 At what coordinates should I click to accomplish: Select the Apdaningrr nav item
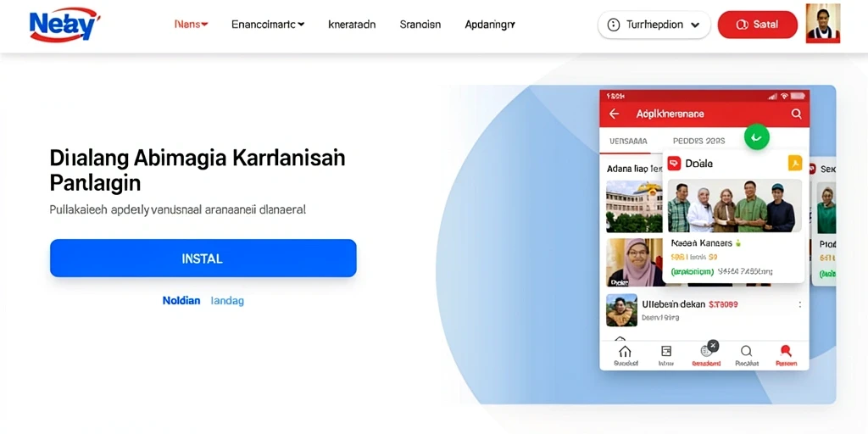[x=490, y=25]
